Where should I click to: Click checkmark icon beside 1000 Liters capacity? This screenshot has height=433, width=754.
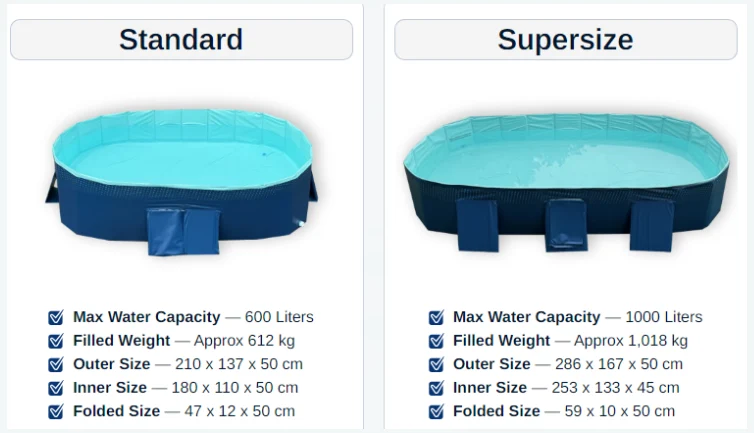(436, 317)
